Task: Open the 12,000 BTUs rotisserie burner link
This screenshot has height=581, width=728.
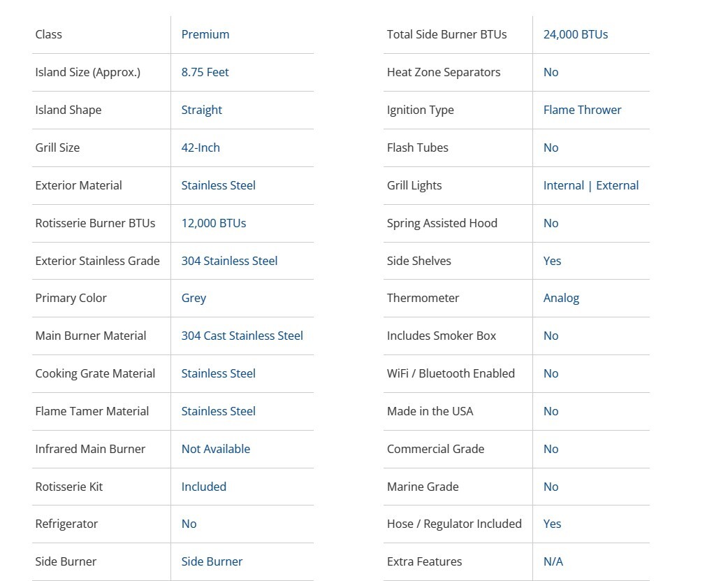Action: tap(213, 223)
